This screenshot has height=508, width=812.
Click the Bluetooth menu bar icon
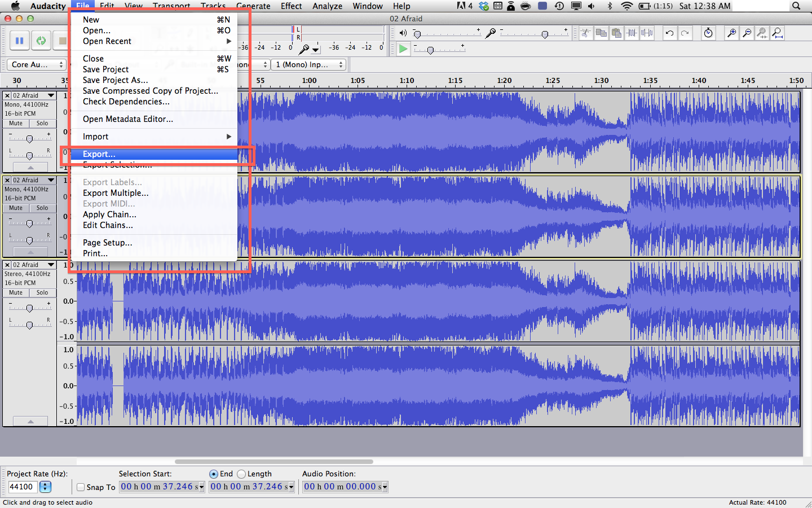(610, 6)
